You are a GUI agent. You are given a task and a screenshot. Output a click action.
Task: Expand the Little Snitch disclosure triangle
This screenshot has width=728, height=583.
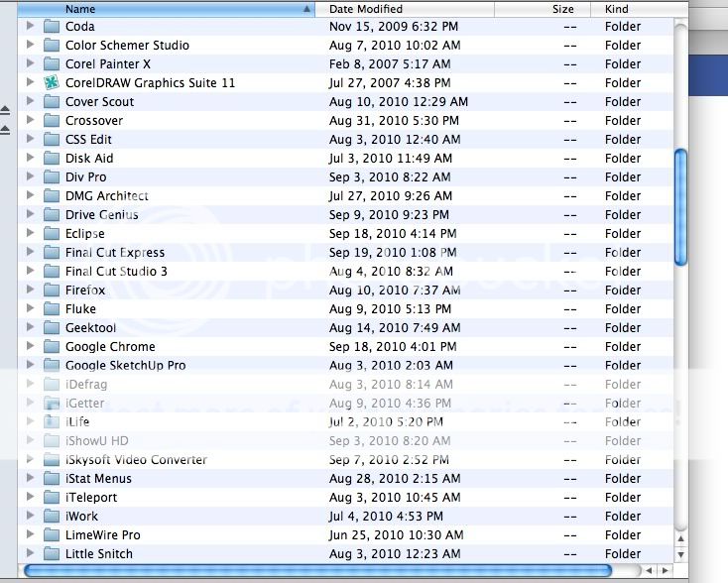[30, 553]
